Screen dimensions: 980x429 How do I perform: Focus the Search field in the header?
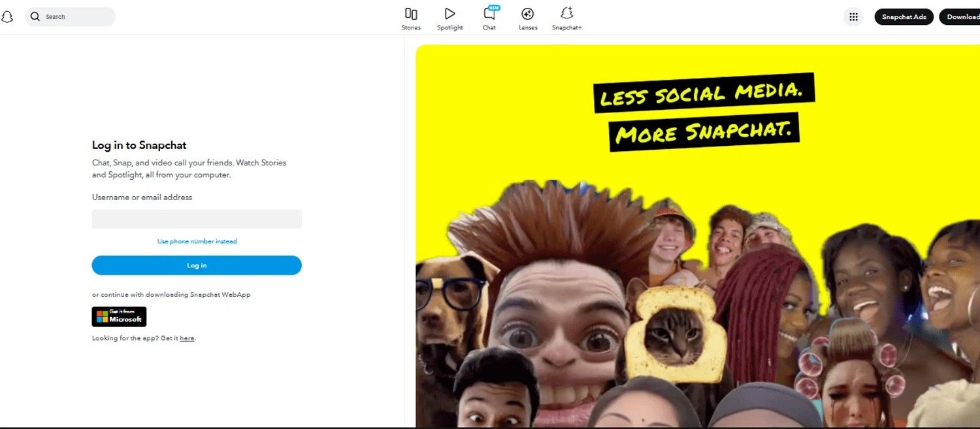[x=71, y=16]
